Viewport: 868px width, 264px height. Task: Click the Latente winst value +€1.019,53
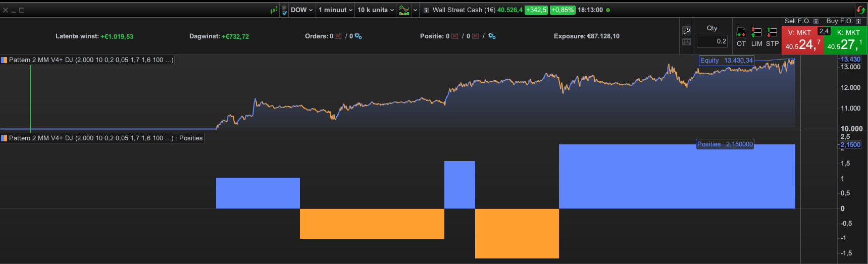[x=117, y=36]
